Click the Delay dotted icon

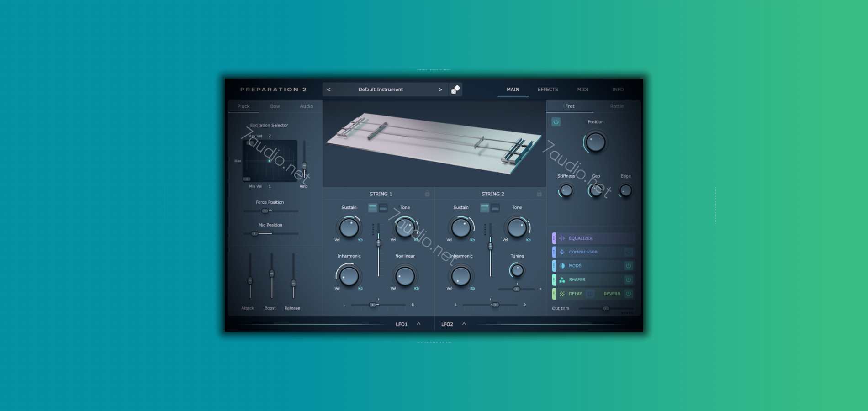[562, 294]
